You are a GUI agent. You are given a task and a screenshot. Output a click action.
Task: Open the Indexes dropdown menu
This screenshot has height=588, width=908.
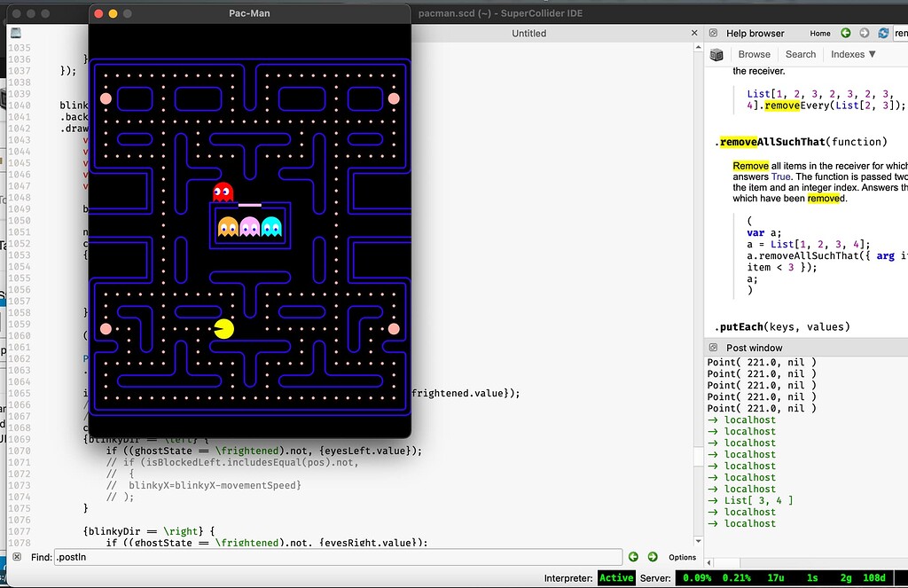point(853,54)
